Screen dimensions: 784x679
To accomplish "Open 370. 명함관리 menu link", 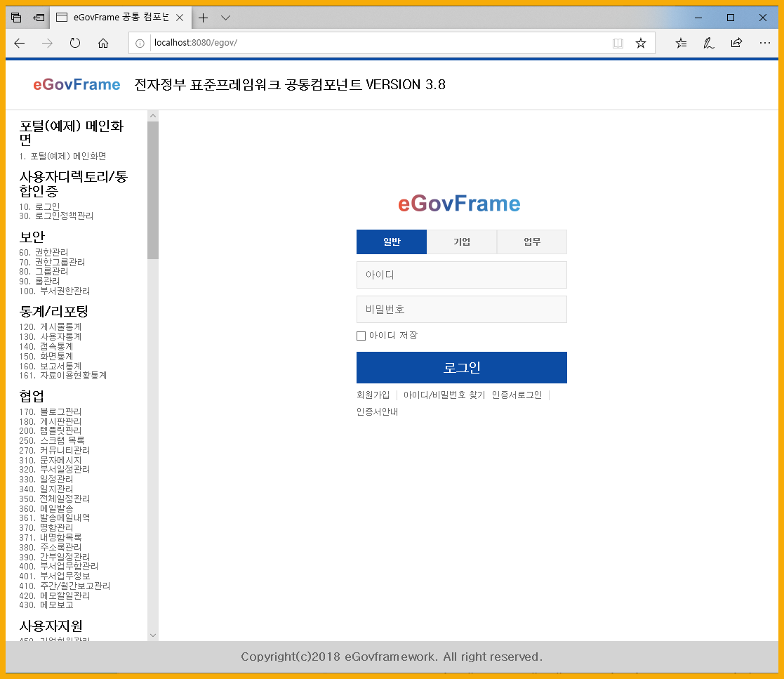I will (x=46, y=527).
